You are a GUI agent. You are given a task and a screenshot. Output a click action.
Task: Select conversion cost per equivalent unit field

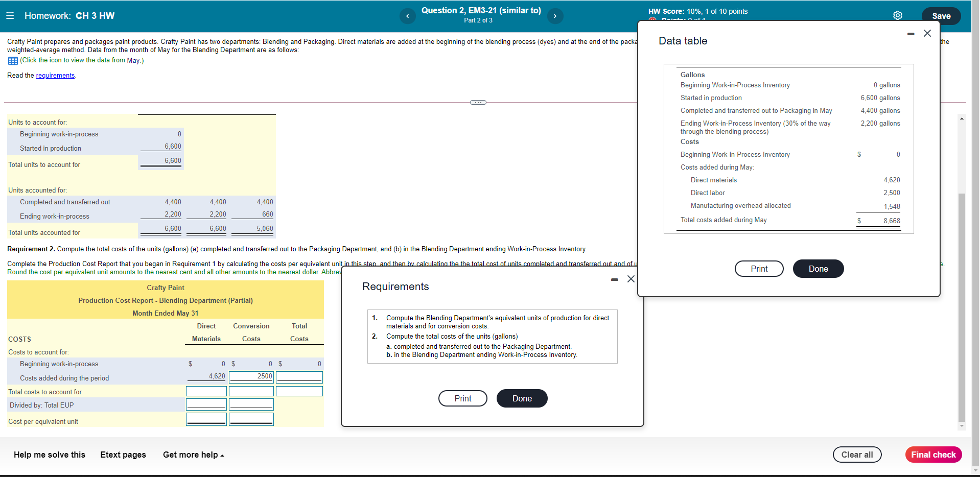(251, 419)
